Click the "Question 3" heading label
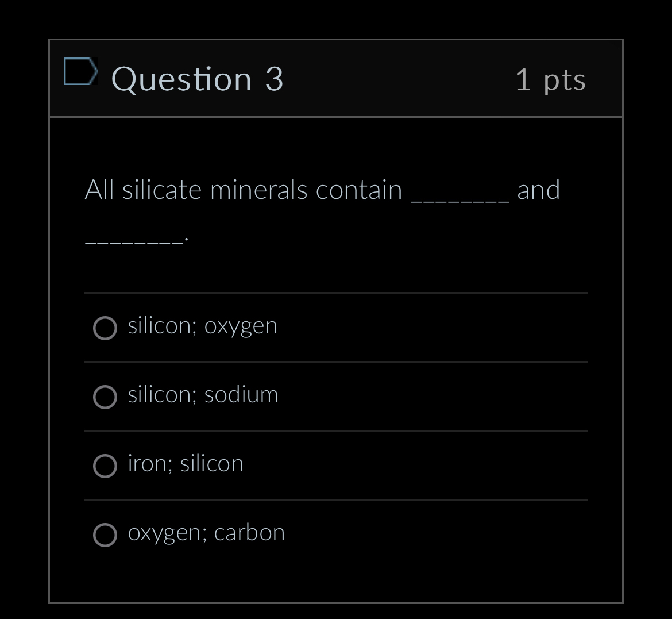 point(198,79)
